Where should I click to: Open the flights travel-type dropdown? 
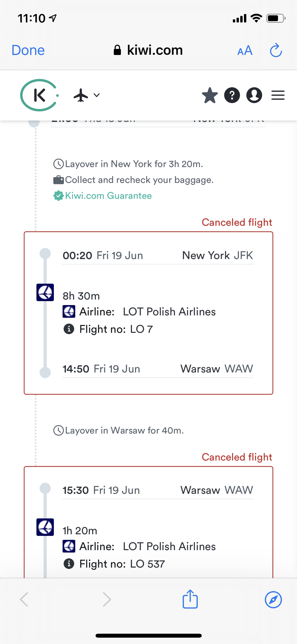[87, 95]
